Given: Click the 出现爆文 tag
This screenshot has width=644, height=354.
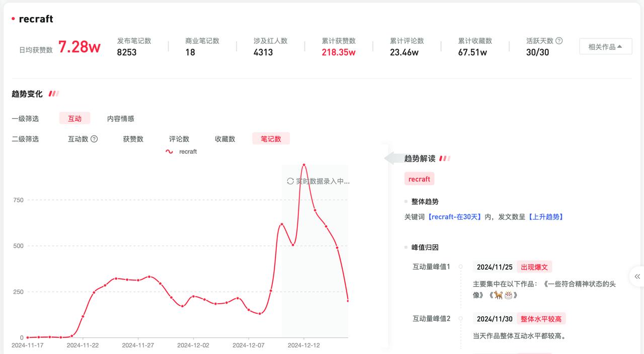Looking at the screenshot, I should click(534, 267).
